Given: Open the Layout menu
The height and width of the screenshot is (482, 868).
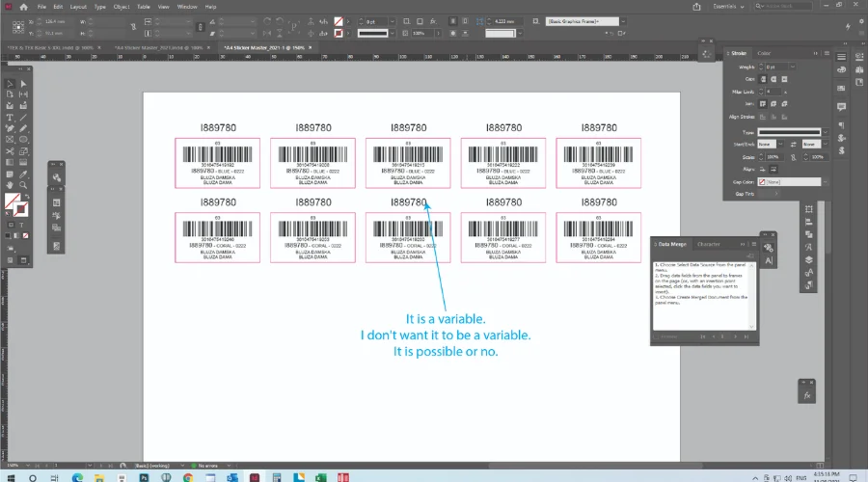Looking at the screenshot, I should [x=78, y=7].
